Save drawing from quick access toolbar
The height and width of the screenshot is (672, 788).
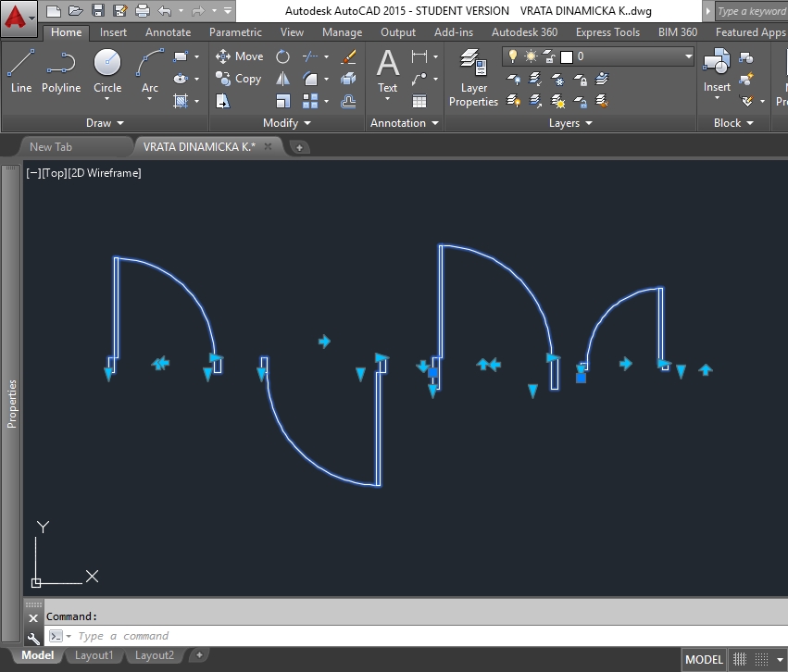point(98,11)
